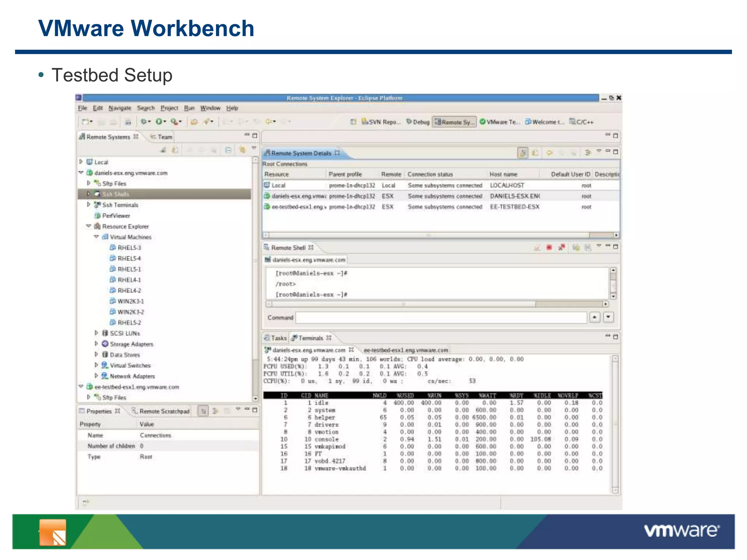
Task: Select the Local row in Root Connections
Action: [441, 185]
